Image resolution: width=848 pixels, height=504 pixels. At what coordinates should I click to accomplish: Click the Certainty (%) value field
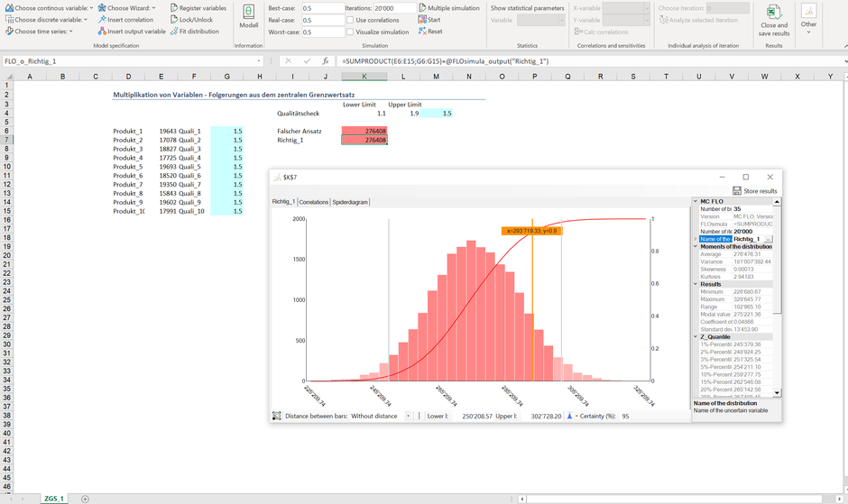click(x=626, y=417)
